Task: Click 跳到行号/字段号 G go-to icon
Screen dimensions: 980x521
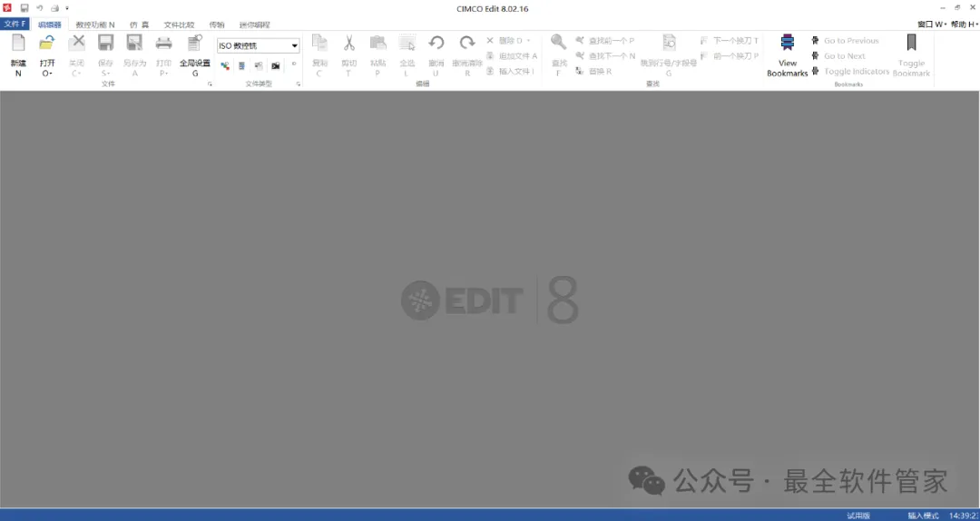Action: tap(669, 44)
